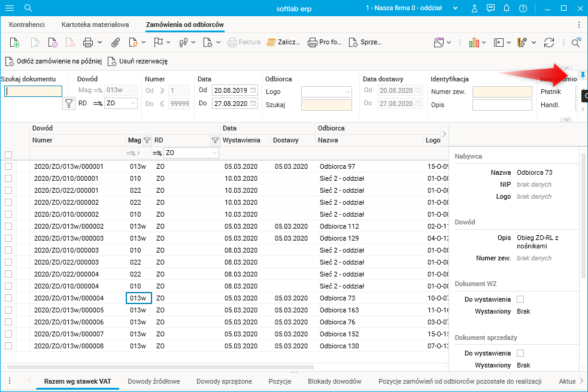Click the refresh arrows icon
The image size is (588, 392).
(549, 42)
